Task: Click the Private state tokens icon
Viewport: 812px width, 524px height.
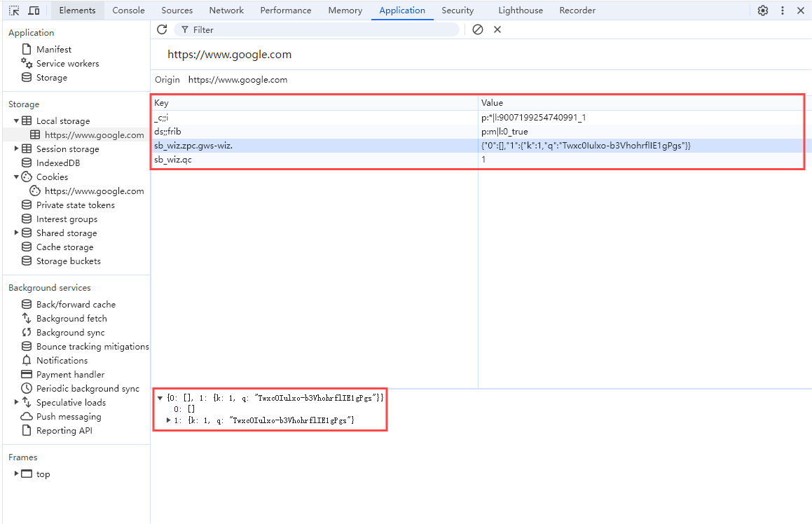Action: point(27,205)
